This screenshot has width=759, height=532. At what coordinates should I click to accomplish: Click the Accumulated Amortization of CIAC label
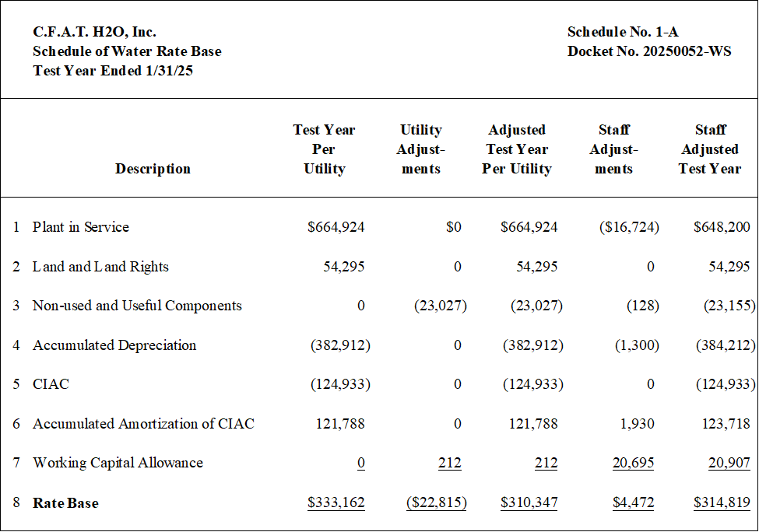[x=143, y=424]
